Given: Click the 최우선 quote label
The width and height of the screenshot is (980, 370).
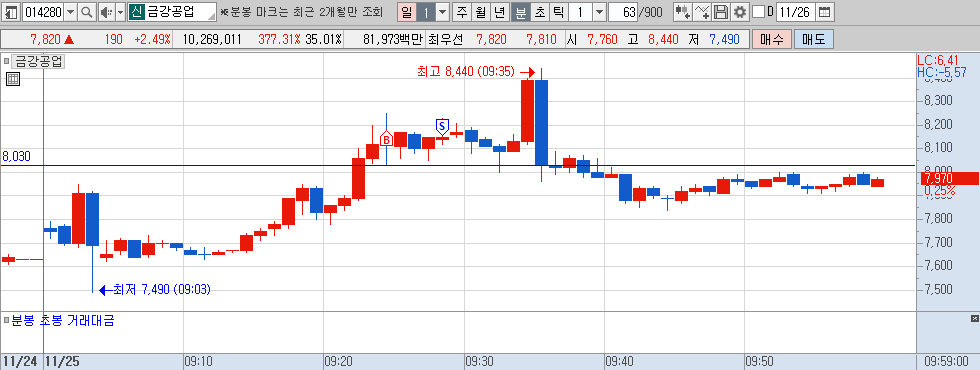Looking at the screenshot, I should [x=445, y=39].
